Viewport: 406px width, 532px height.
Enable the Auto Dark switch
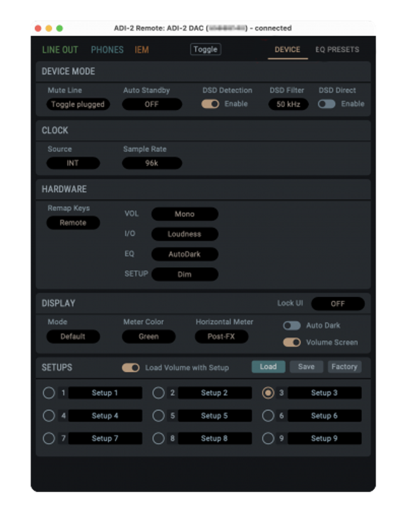click(292, 326)
